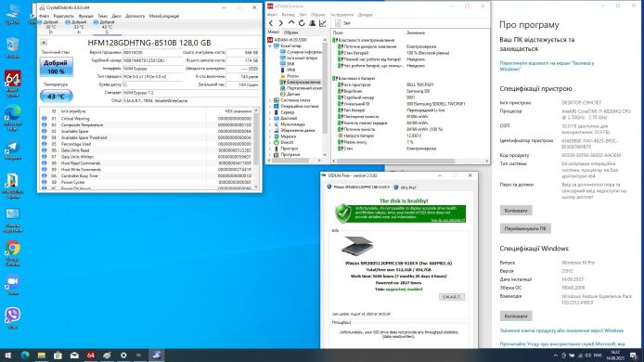Click AIDA64 user profile toolbar icon
Viewport: 644px width, 362px height.
click(x=312, y=23)
